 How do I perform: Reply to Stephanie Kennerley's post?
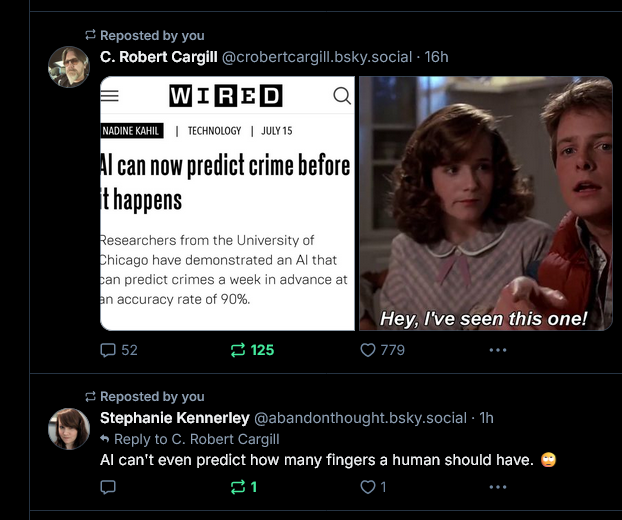pos(109,487)
